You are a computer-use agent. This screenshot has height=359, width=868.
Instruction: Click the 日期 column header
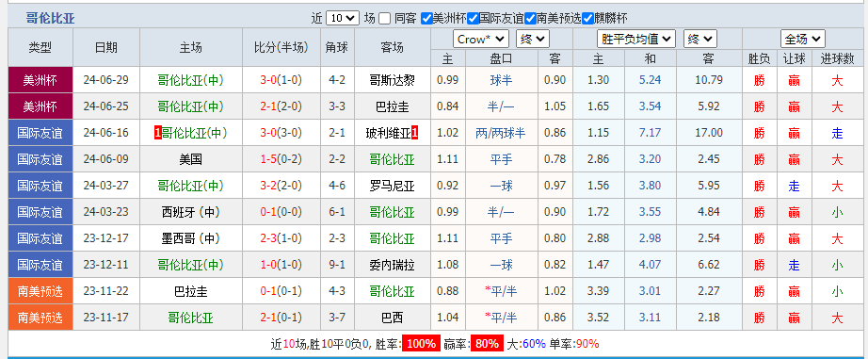105,47
